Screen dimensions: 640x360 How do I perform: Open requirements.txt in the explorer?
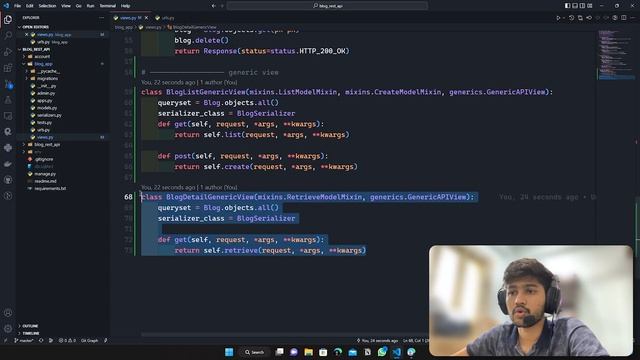click(x=50, y=189)
